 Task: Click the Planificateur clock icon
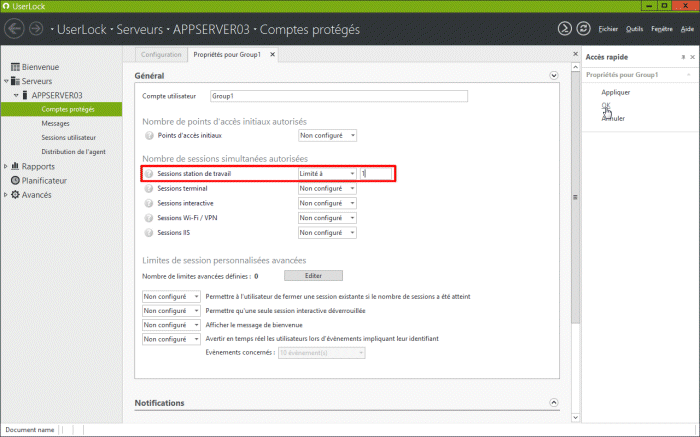[x=15, y=180]
